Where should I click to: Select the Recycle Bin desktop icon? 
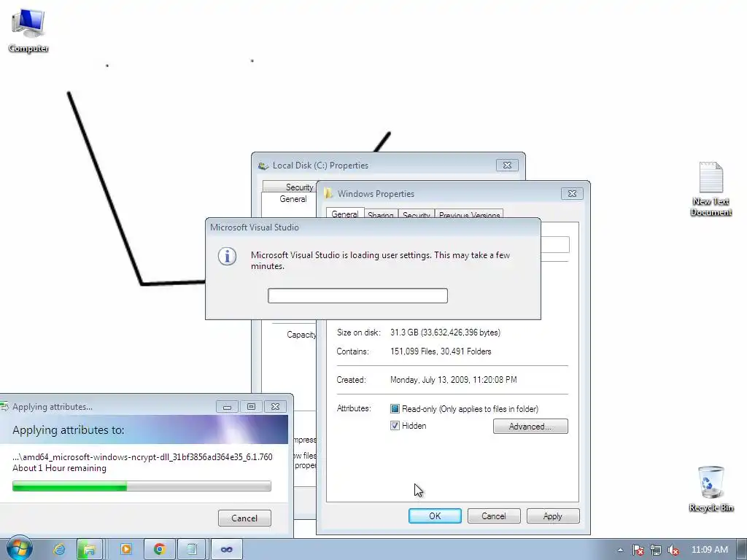coord(711,489)
